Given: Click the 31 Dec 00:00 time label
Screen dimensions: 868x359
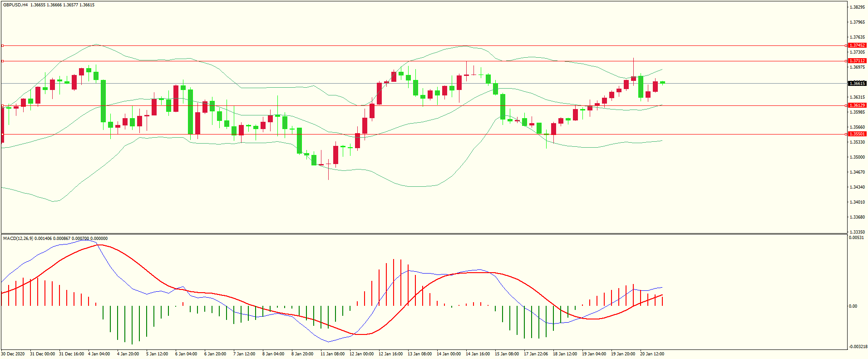Looking at the screenshot, I should 43,354.
